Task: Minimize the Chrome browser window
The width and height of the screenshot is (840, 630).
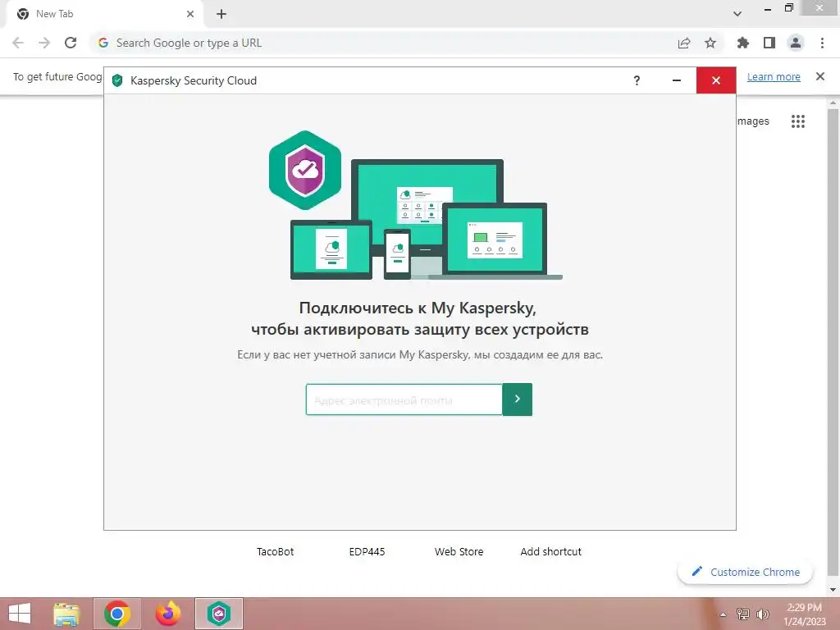Action: [x=768, y=8]
